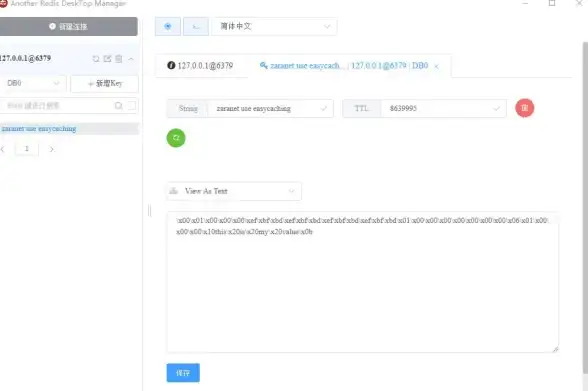Click the sidebar resize handle
The image size is (588, 391).
150,211
